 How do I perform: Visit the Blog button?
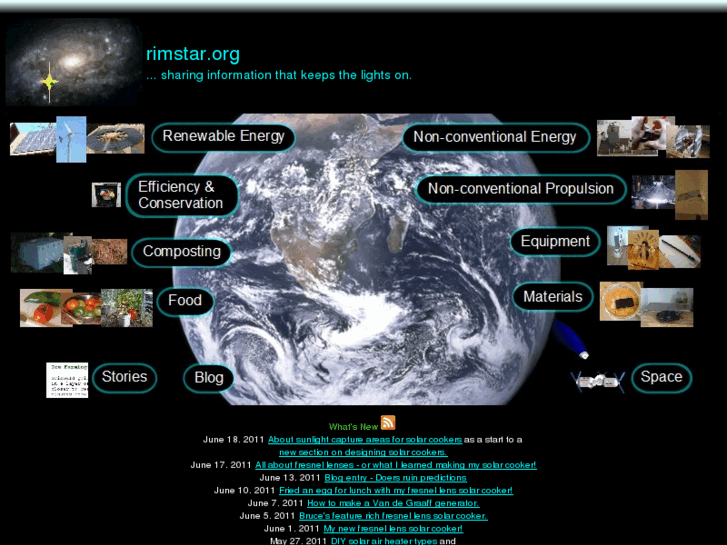[209, 378]
